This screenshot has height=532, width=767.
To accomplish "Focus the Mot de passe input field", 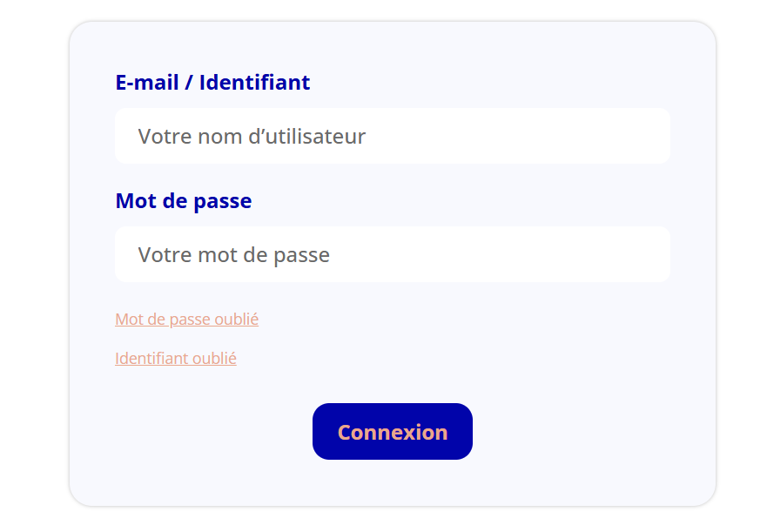I will [x=392, y=254].
